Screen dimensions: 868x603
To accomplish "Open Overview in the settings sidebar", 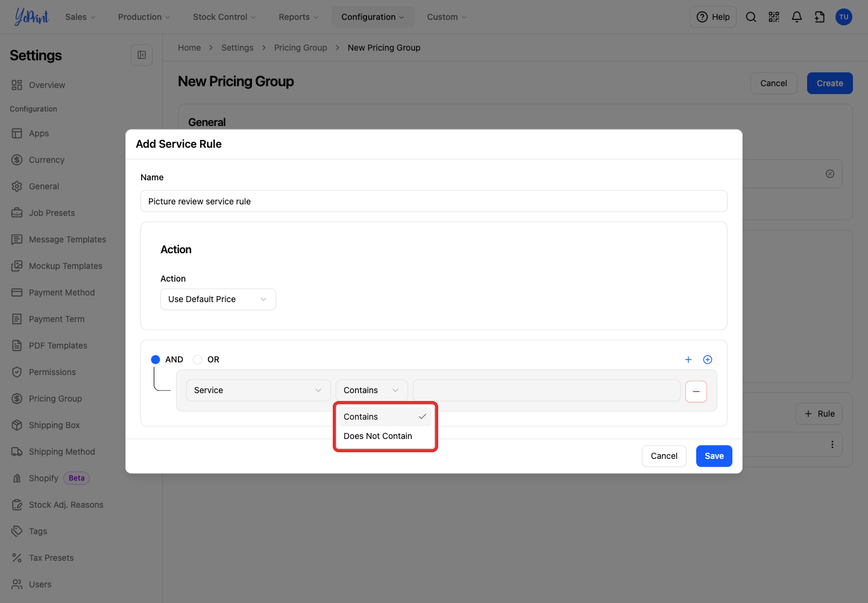I will pos(47,85).
